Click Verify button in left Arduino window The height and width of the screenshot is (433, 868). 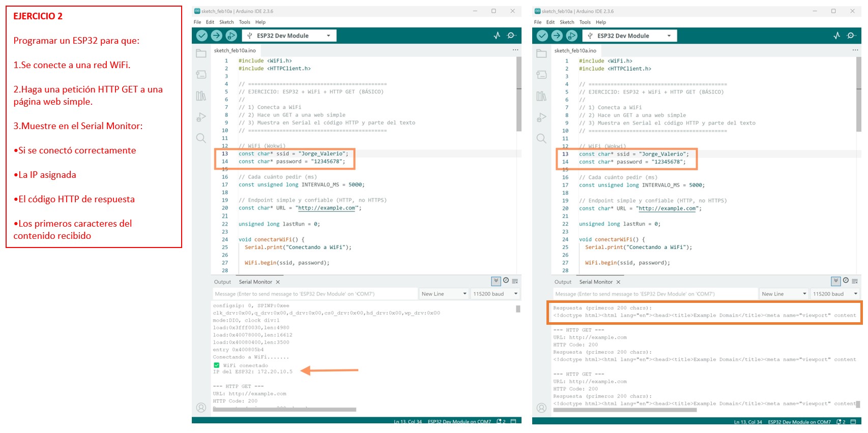tap(202, 36)
